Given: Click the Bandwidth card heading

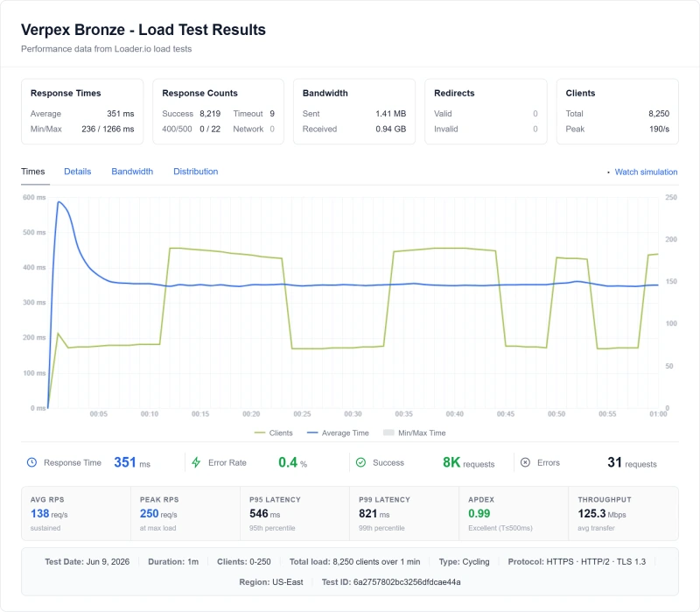Looking at the screenshot, I should (x=325, y=93).
